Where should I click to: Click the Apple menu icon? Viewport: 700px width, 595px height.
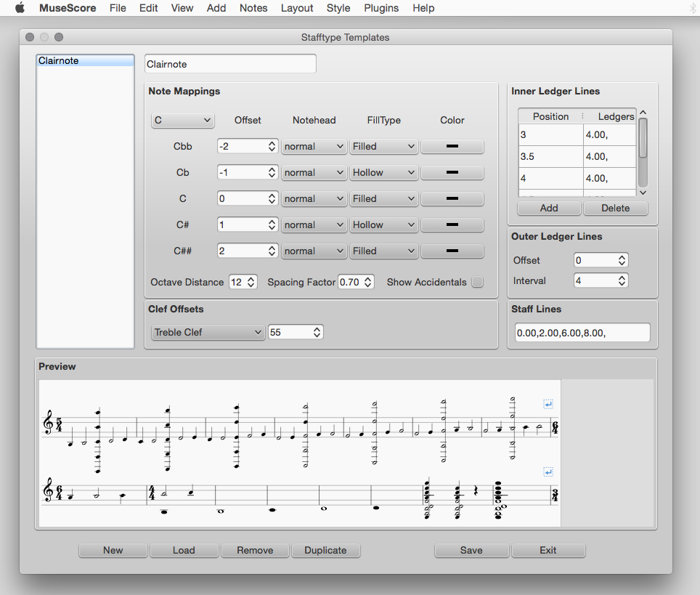20,8
